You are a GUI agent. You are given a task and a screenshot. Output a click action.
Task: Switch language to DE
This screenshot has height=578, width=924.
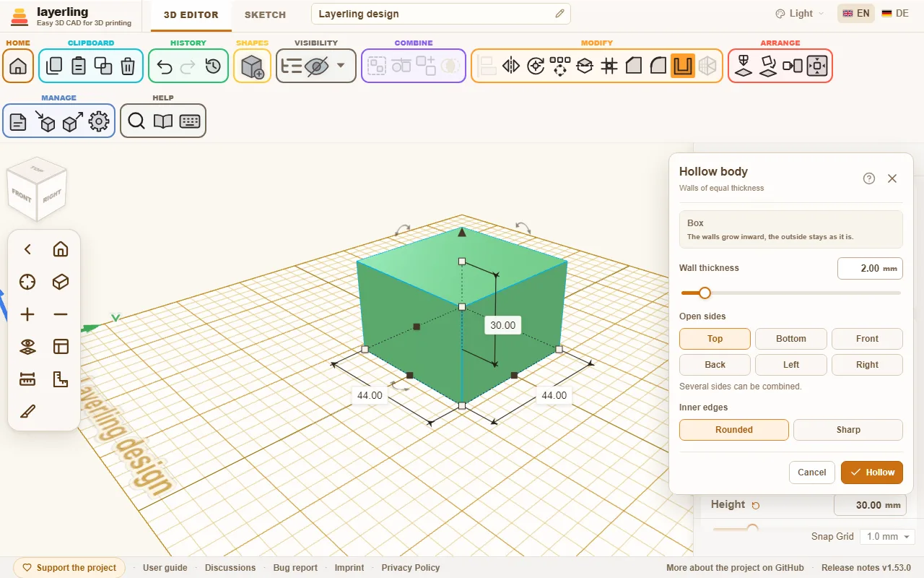895,14
